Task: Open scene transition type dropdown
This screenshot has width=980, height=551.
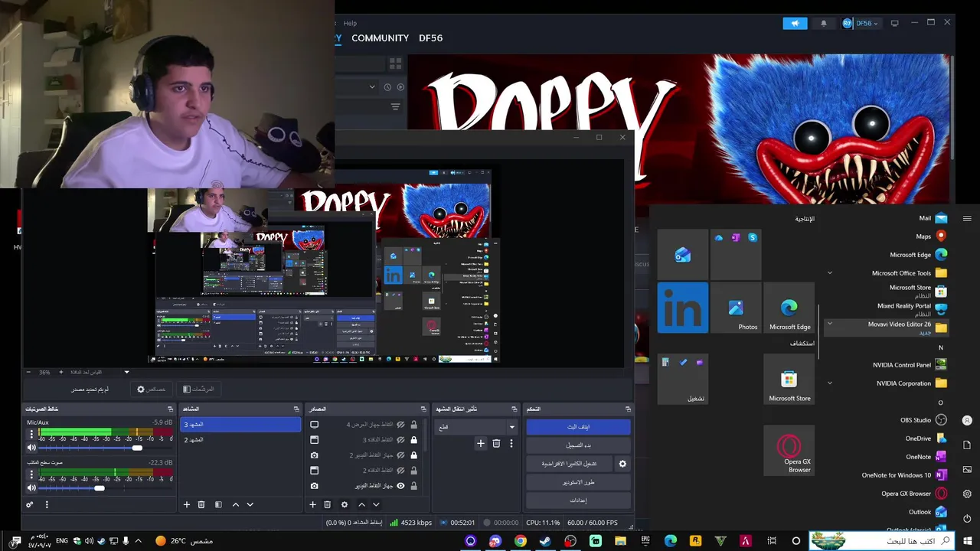Action: (475, 427)
